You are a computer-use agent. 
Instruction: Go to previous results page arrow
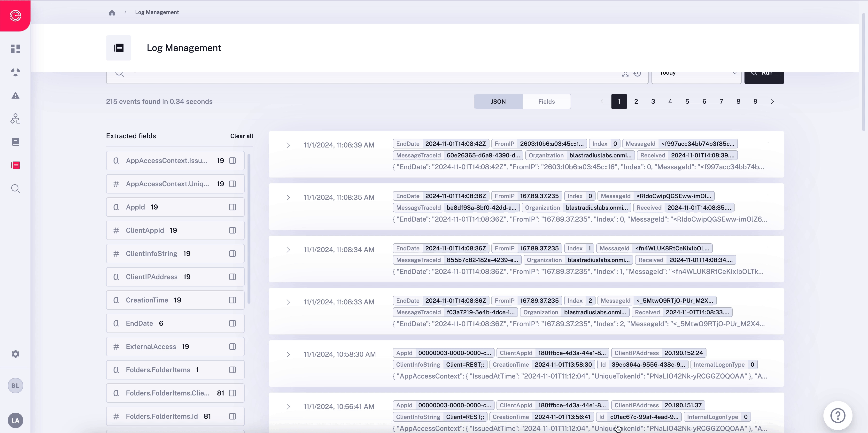coord(602,101)
